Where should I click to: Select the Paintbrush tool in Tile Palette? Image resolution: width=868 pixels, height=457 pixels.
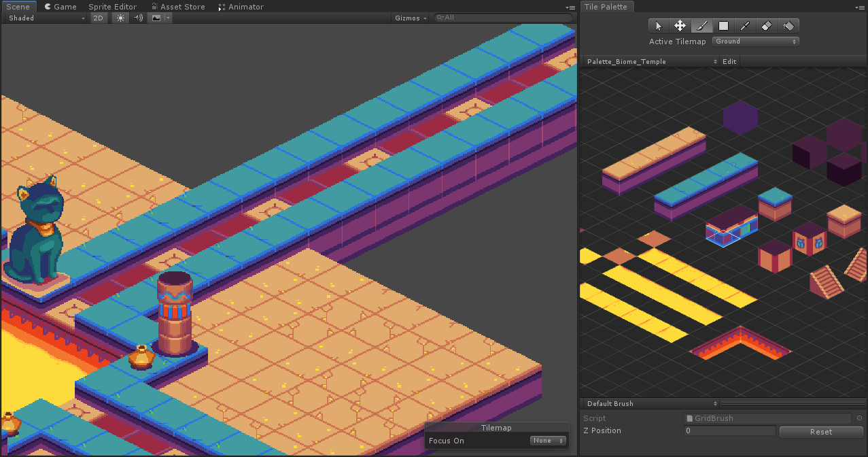[701, 25]
